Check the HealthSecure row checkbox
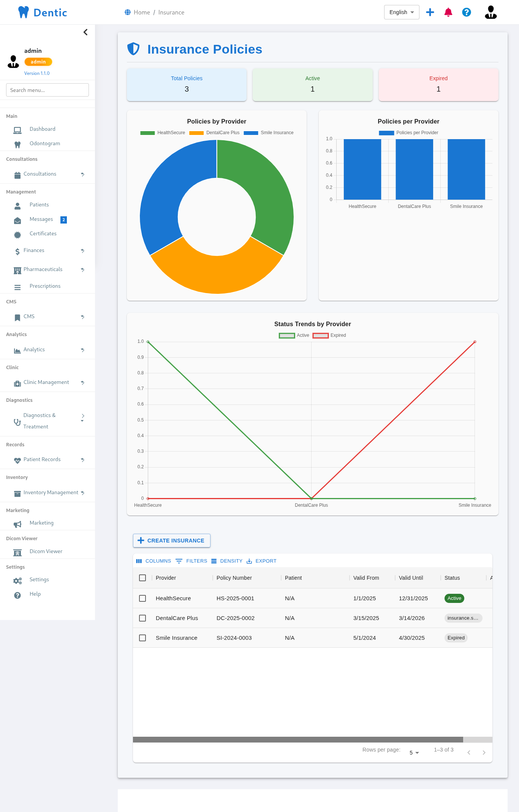 pos(142,598)
